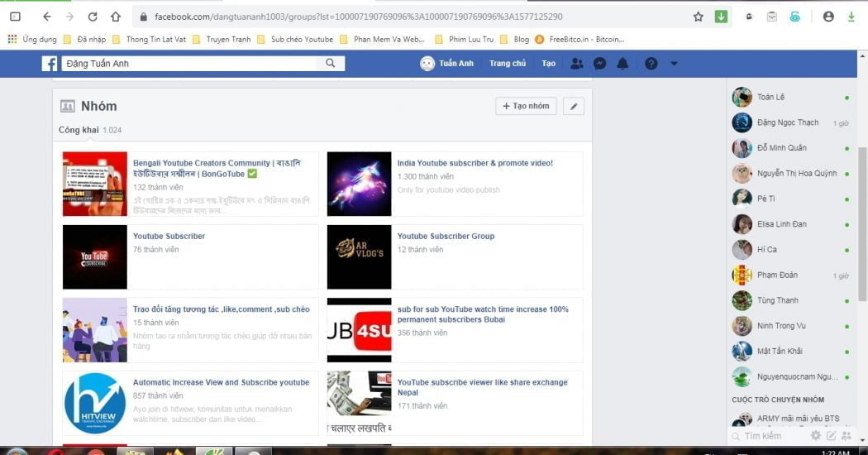
Task: Click the search magnifier in Facebook bar
Action: (x=331, y=63)
